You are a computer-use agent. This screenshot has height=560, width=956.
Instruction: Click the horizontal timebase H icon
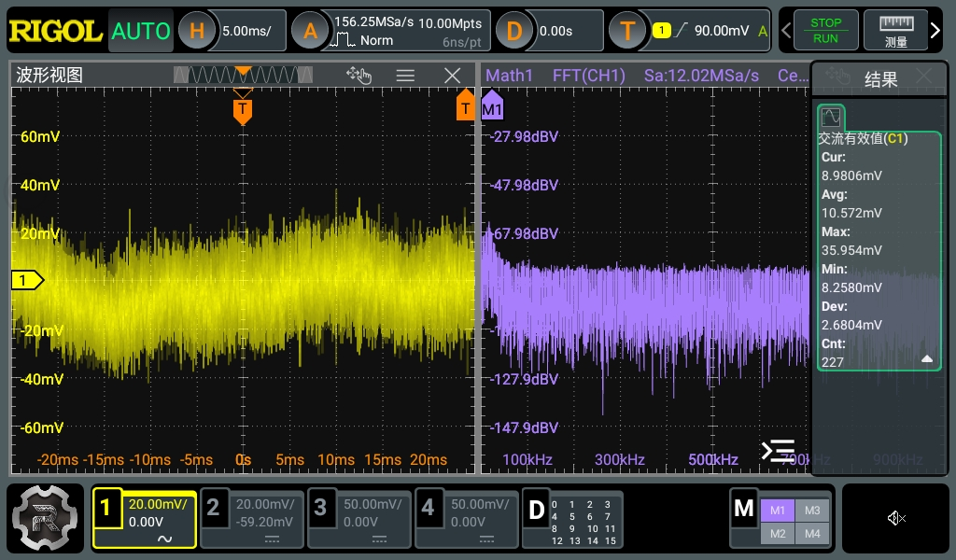197,31
